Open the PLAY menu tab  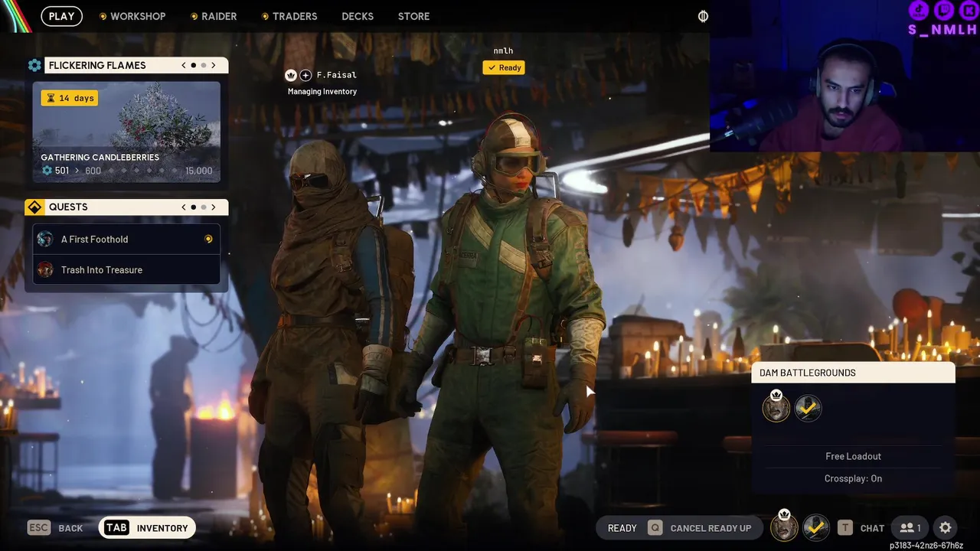[61, 16]
